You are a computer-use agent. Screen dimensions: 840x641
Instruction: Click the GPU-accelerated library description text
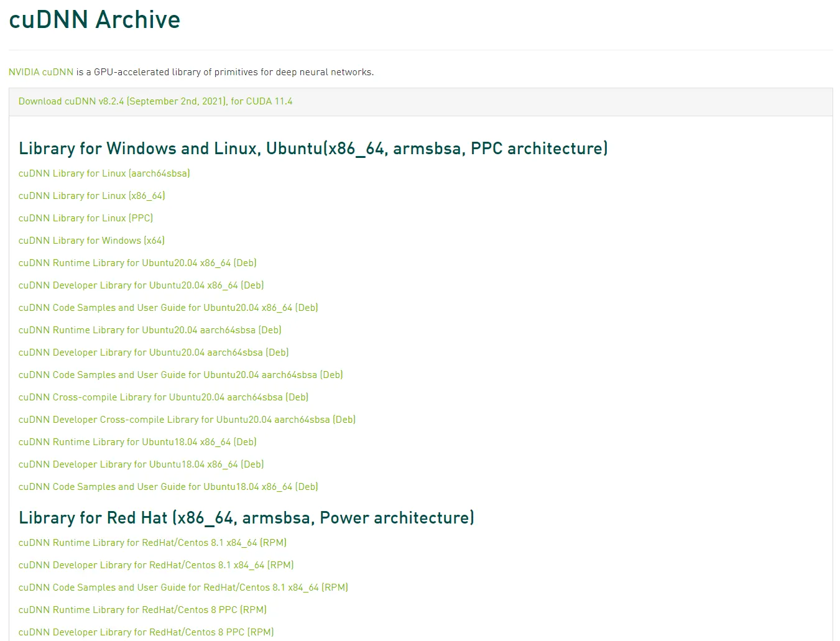[225, 72]
